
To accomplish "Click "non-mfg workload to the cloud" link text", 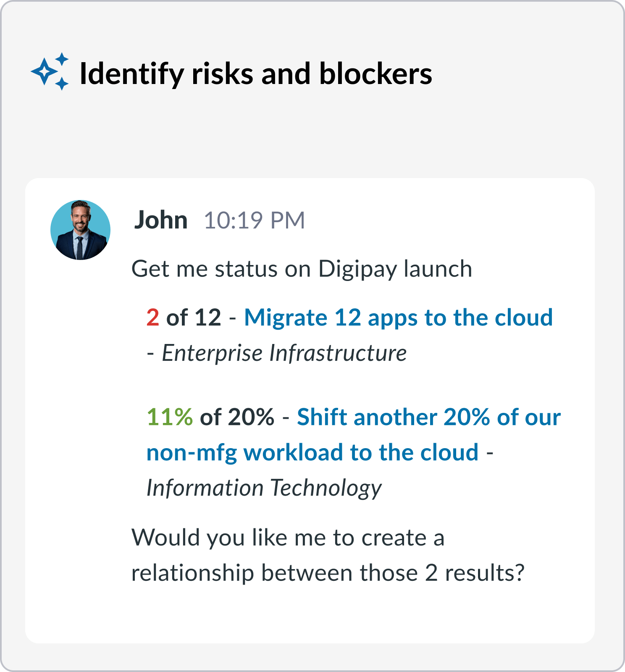I will click(312, 452).
